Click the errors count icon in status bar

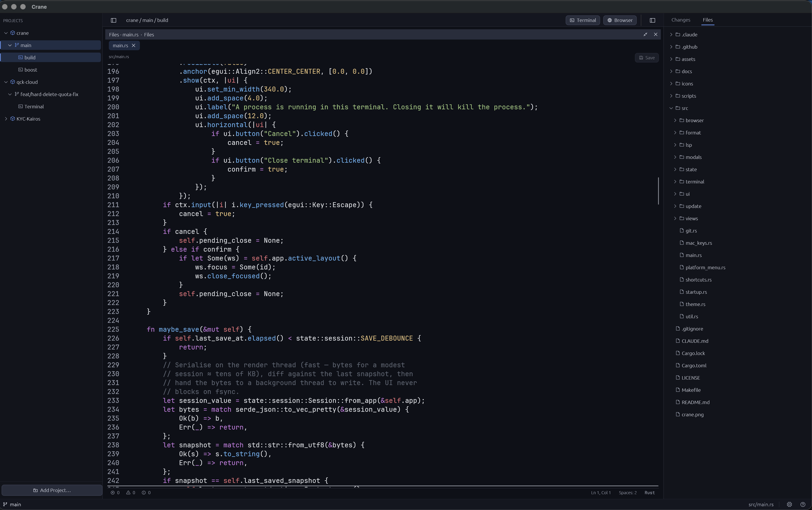click(113, 492)
